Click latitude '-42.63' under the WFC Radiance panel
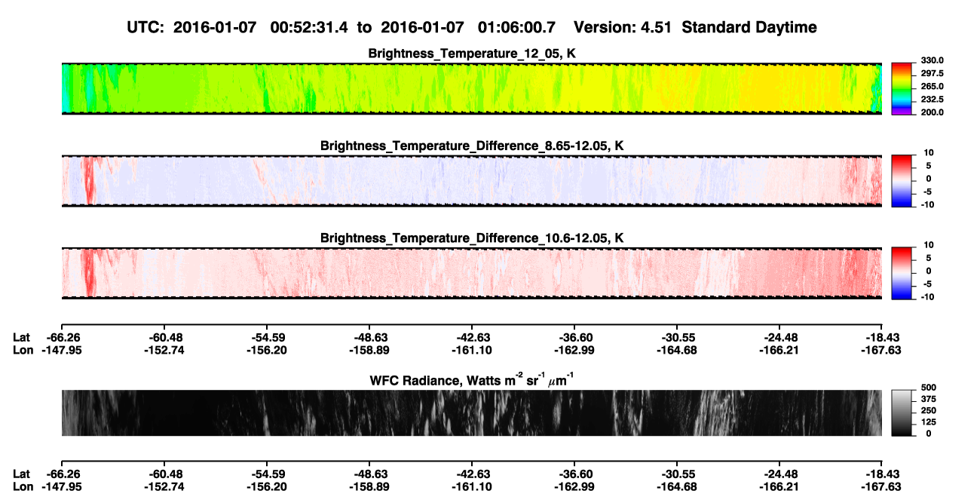The image size is (980, 503). click(473, 474)
